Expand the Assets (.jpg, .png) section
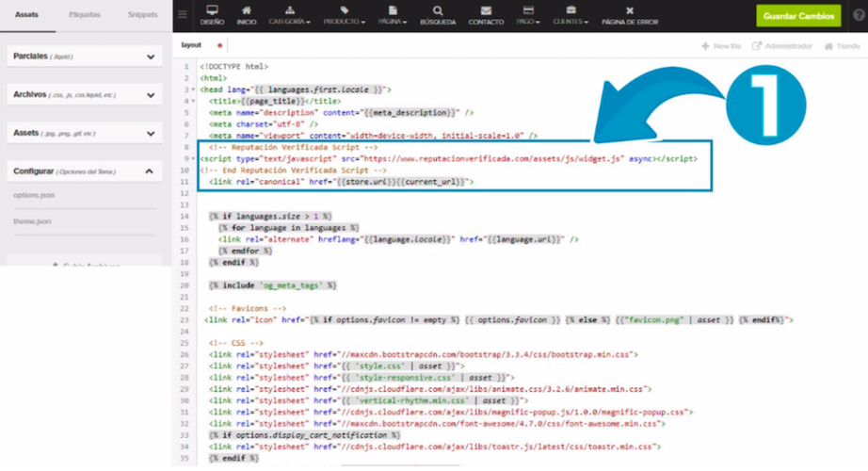 click(x=85, y=133)
